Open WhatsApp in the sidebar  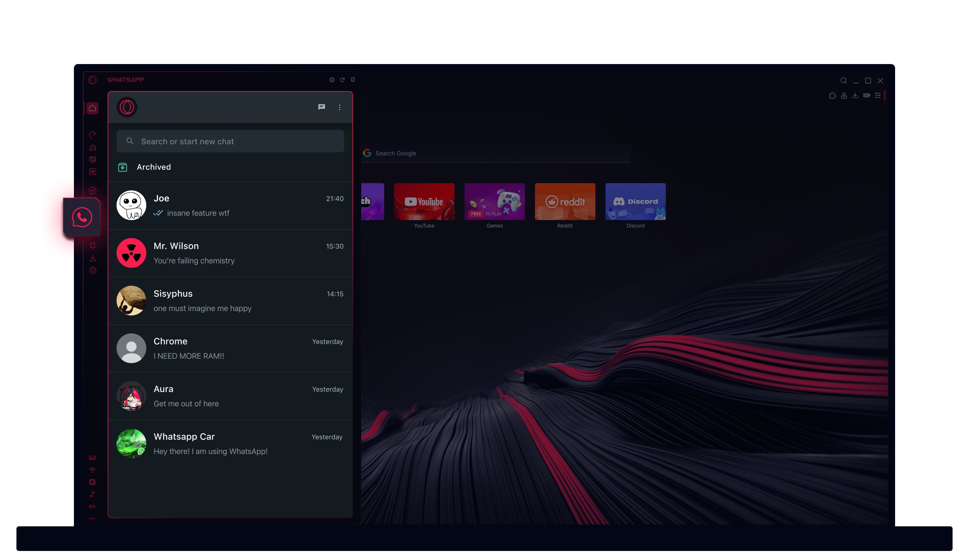click(82, 217)
